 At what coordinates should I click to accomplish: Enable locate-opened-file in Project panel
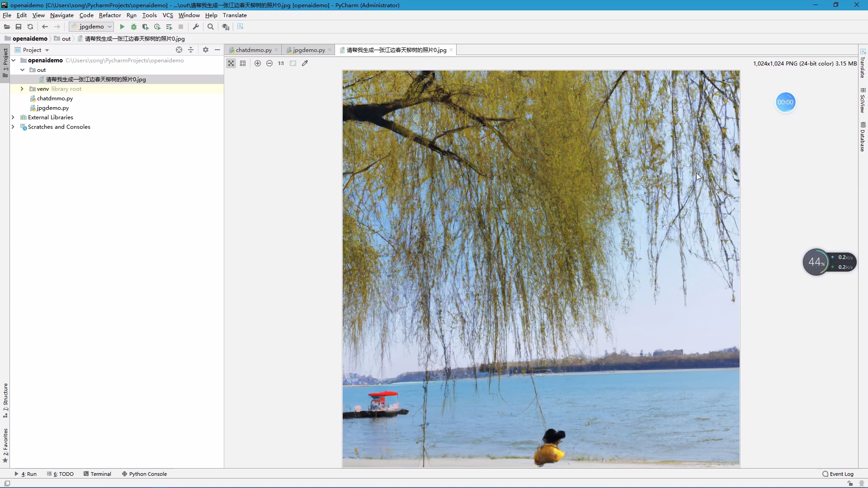coord(179,50)
